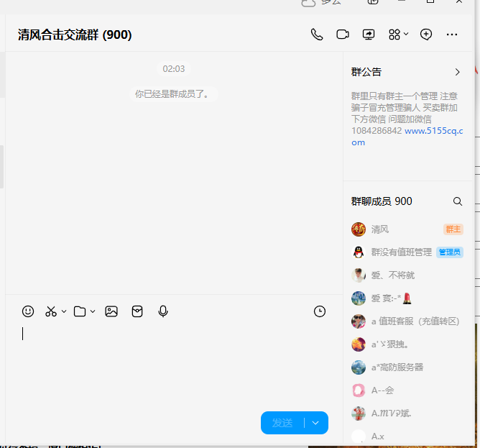Open the group apps grid icon
The image size is (480, 448).
[x=394, y=35]
